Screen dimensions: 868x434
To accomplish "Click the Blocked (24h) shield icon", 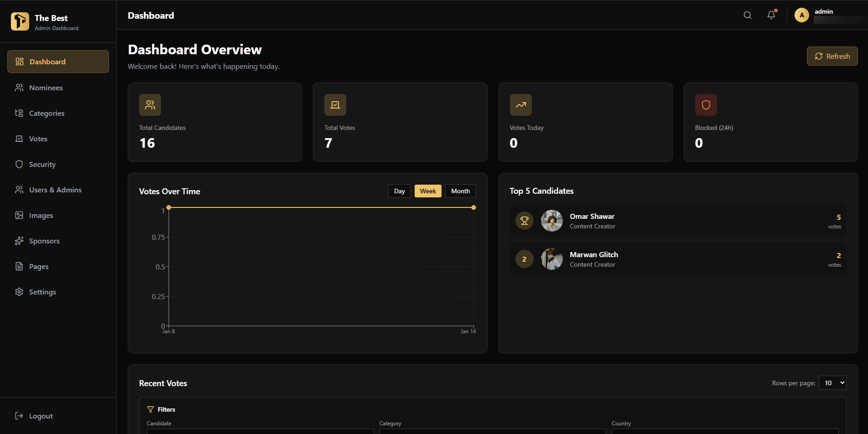I will point(706,105).
